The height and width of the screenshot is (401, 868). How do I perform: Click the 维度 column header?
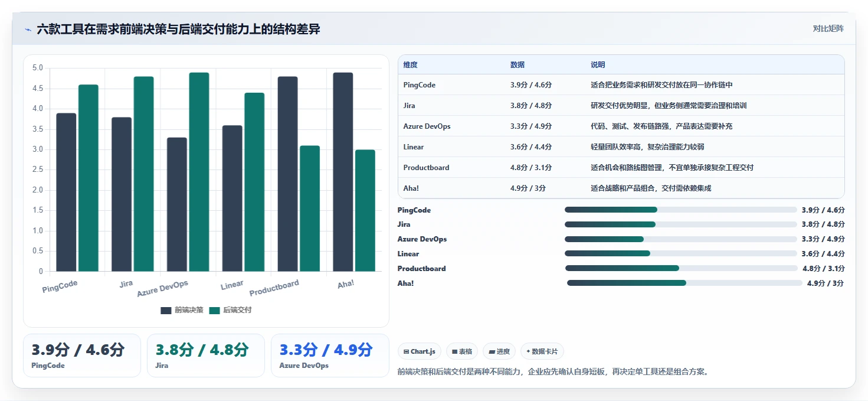coord(411,65)
